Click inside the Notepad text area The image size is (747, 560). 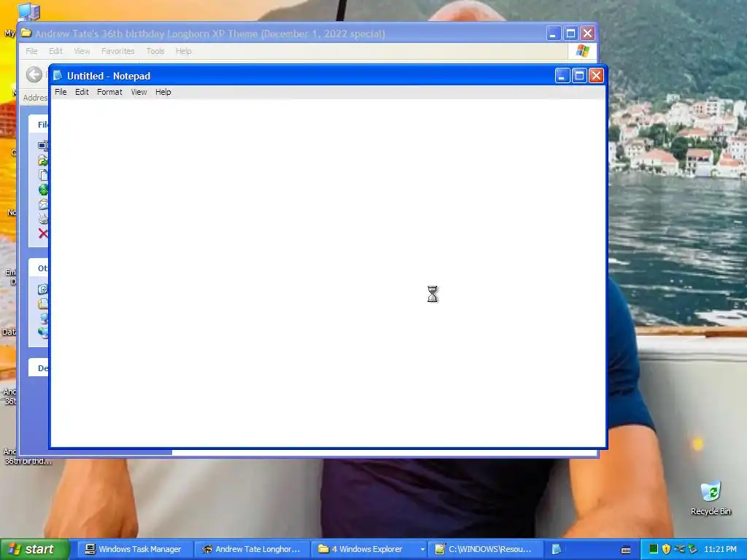[328, 273]
